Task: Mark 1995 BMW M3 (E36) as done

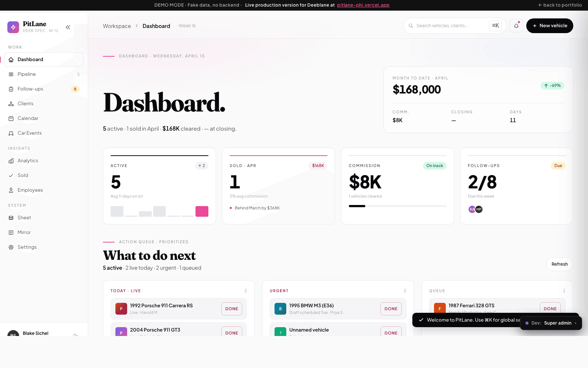Action: pos(391,309)
